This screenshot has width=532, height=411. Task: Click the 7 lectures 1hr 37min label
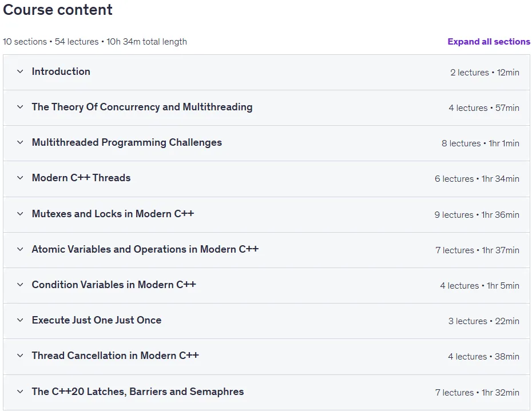pos(478,250)
